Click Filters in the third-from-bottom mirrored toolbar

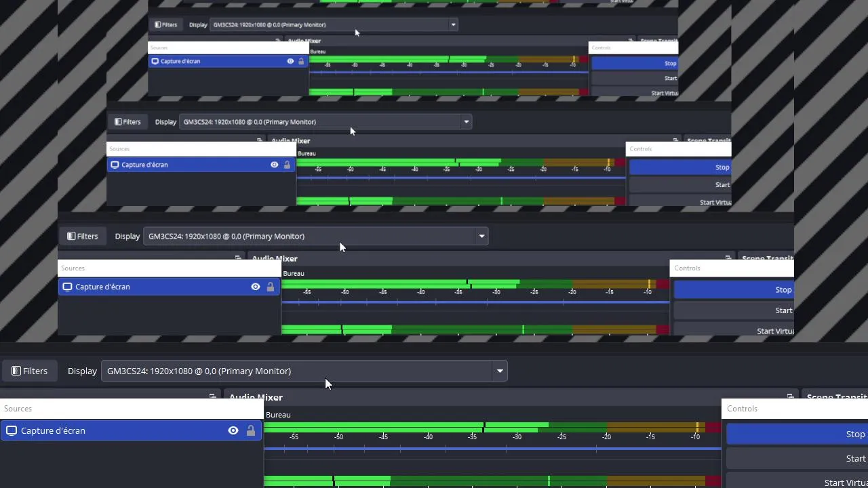127,122
